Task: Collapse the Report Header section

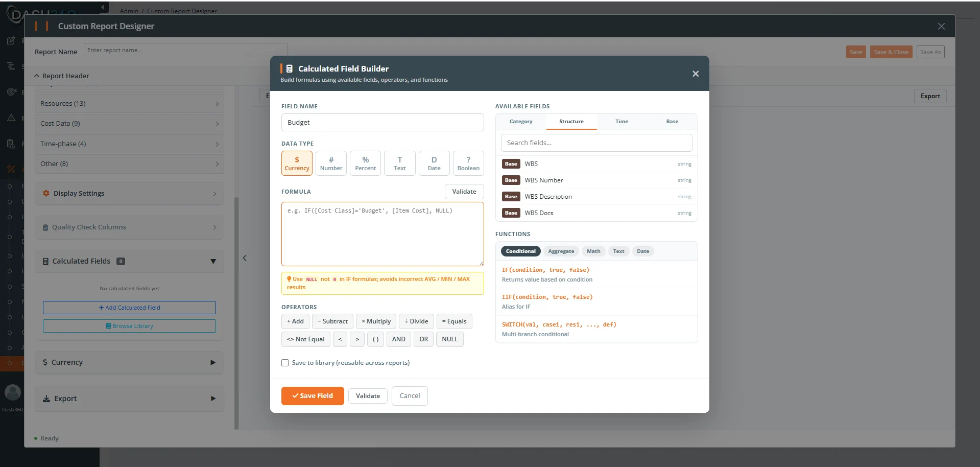Action: tap(61, 76)
